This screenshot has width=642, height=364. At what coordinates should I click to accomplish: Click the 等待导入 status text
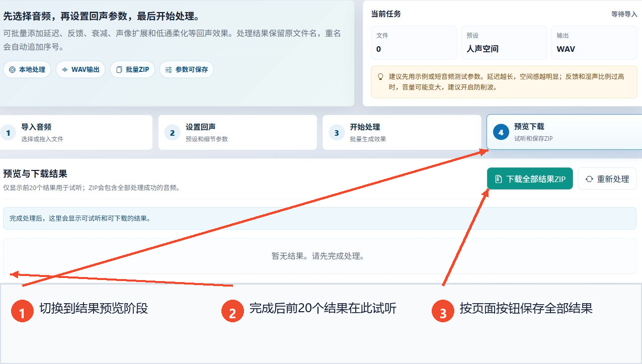(624, 14)
